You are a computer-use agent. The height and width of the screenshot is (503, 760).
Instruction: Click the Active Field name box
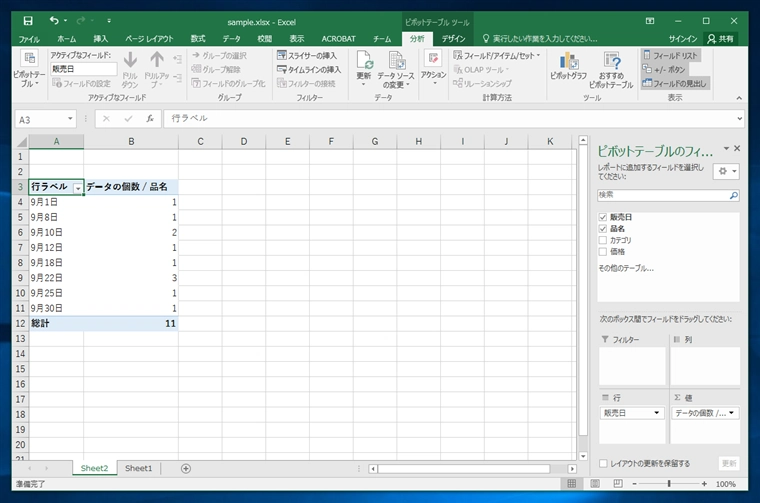point(84,69)
